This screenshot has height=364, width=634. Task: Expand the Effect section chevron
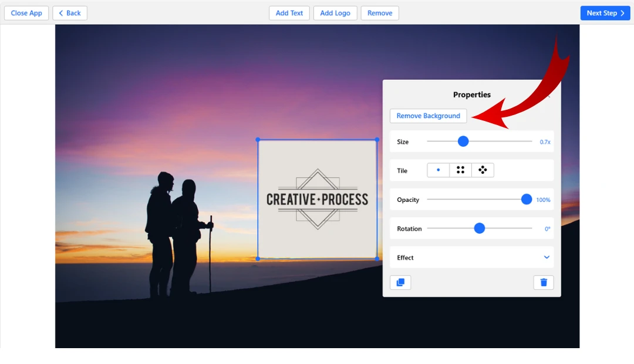point(547,258)
